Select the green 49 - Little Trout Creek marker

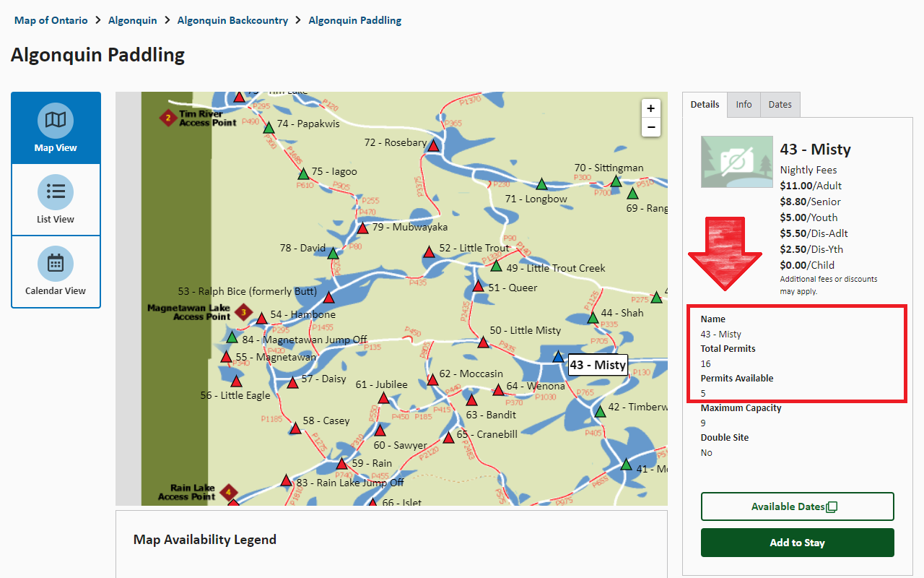coord(496,266)
